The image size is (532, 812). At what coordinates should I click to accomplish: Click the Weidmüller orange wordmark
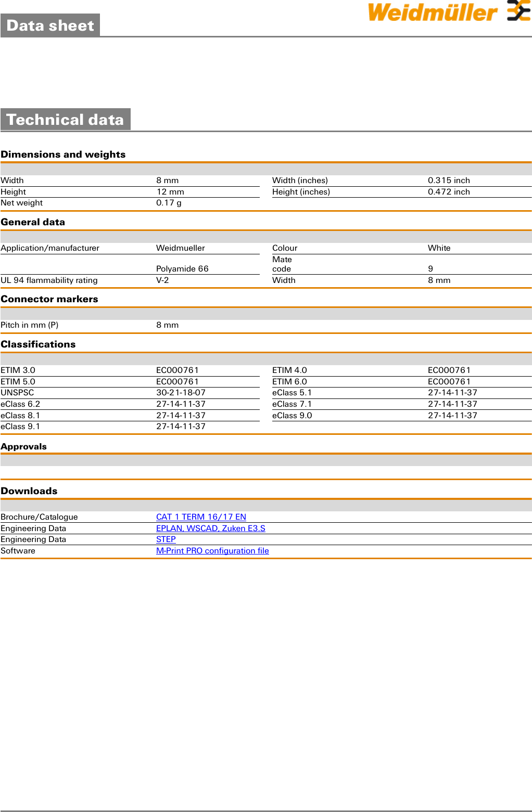432,12
